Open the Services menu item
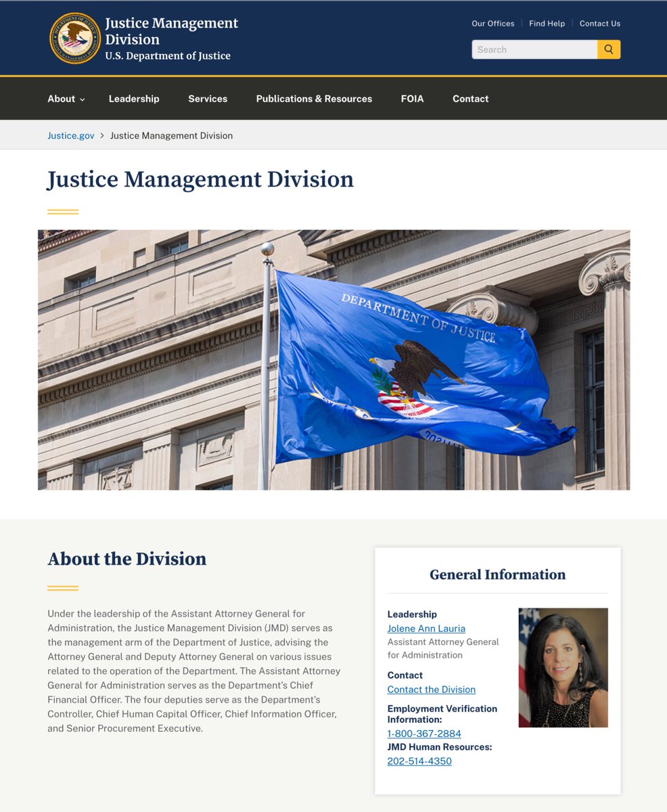 (208, 99)
